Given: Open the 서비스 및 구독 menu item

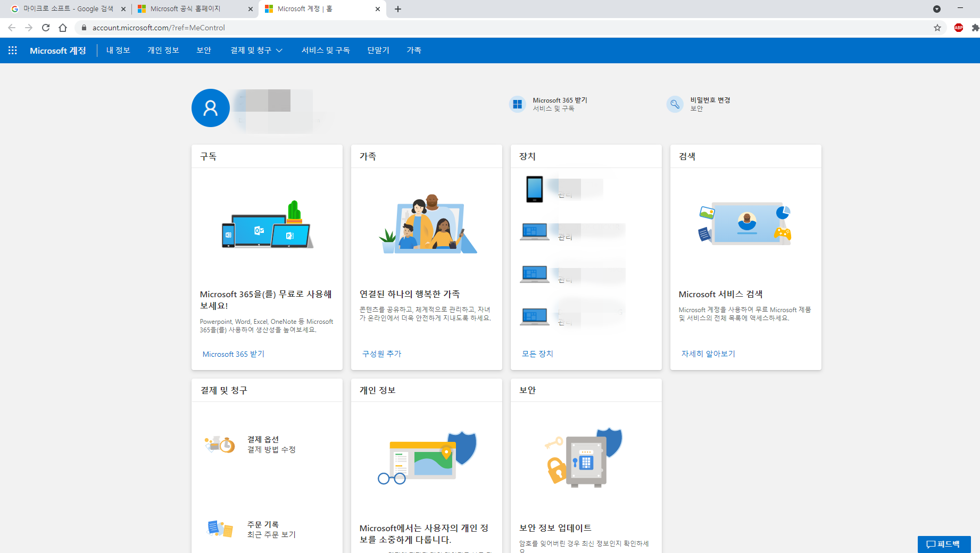Looking at the screenshot, I should pyautogui.click(x=326, y=51).
